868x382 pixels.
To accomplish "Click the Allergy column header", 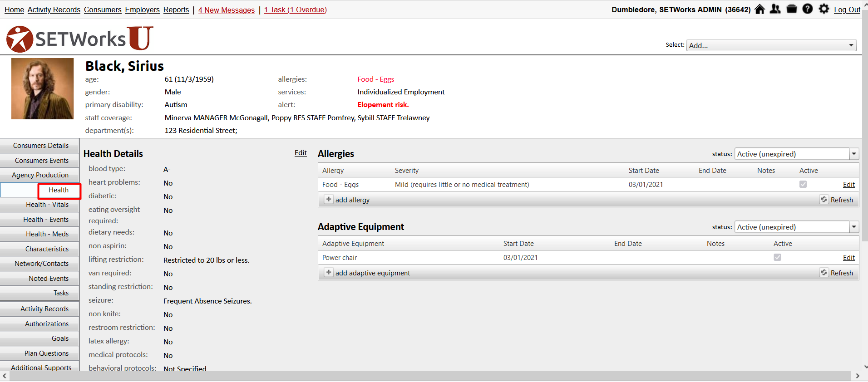I will (x=333, y=171).
